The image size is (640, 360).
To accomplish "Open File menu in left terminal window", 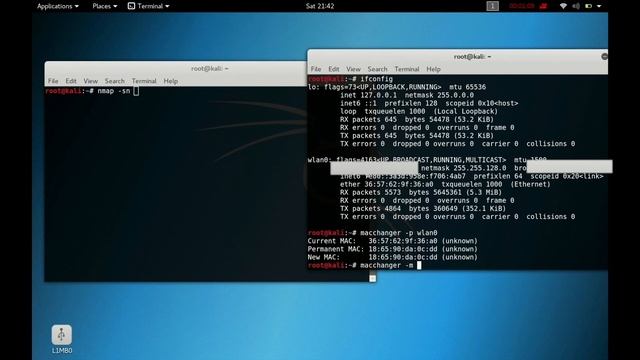I will coord(53,81).
